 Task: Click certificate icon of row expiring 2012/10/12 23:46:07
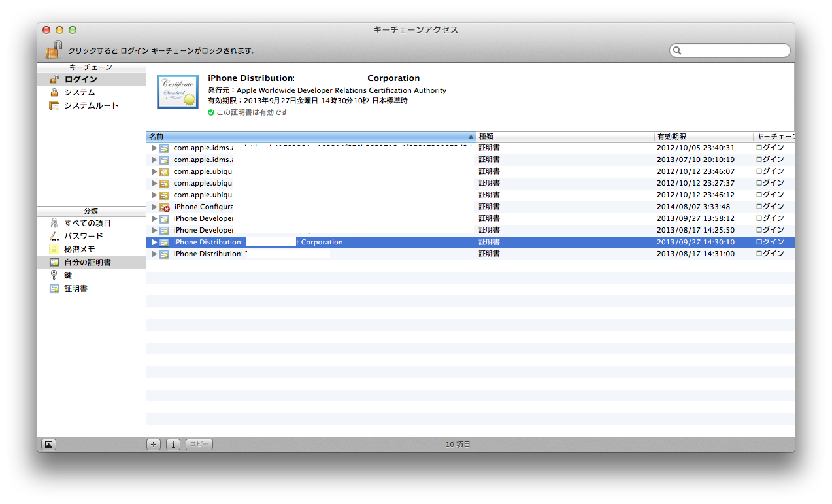click(x=164, y=172)
